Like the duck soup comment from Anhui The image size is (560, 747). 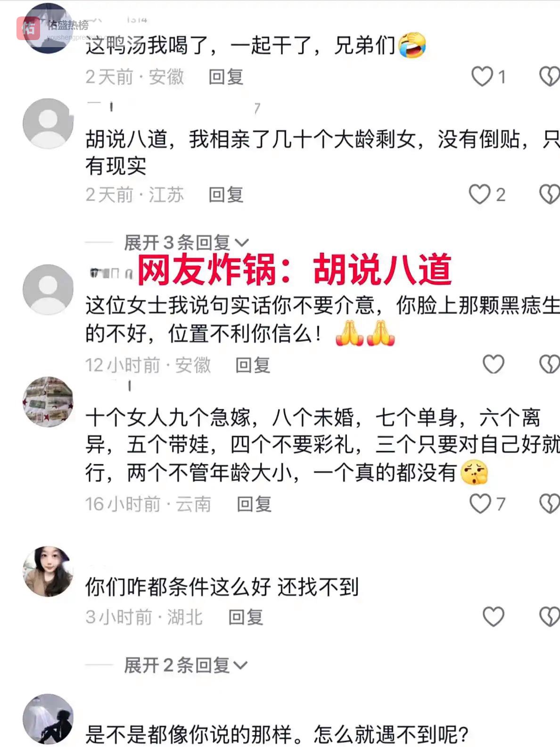pos(482,76)
